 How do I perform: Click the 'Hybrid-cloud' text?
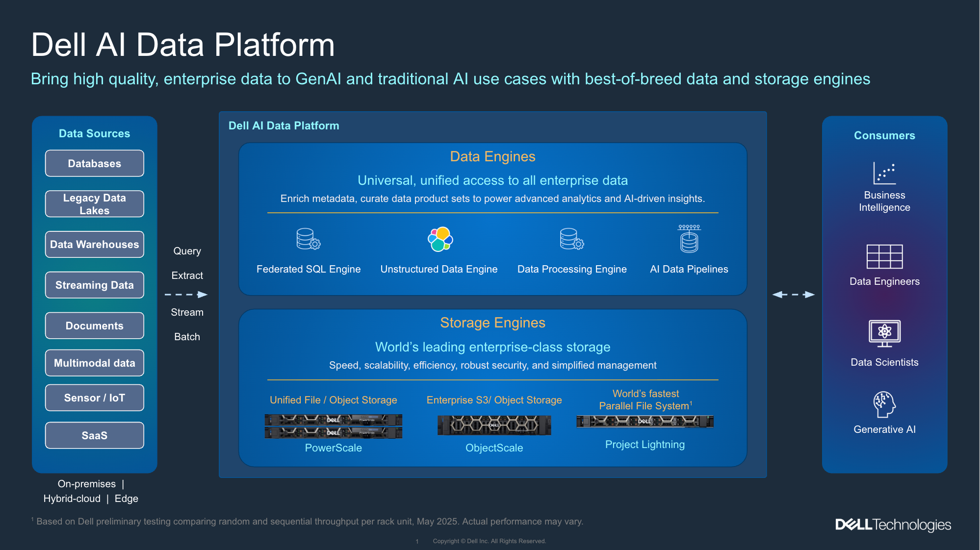72,499
